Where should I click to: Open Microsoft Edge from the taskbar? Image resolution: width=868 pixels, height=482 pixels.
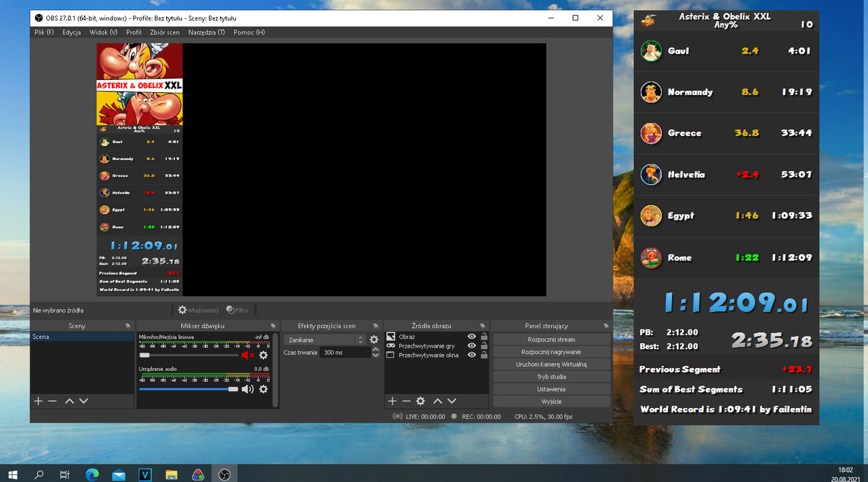click(92, 474)
